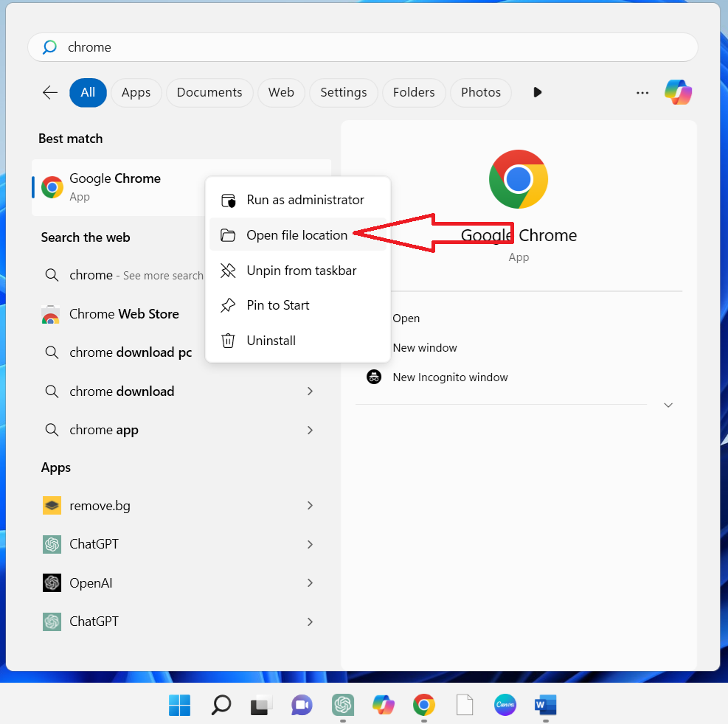Click the chrome search text field
The width and height of the screenshot is (728, 724).
[x=363, y=47]
